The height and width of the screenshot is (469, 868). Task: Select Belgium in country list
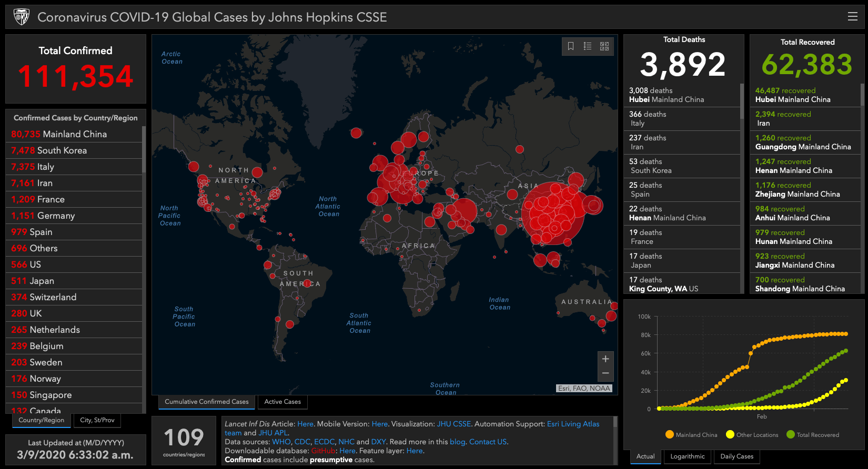pyautogui.click(x=74, y=346)
